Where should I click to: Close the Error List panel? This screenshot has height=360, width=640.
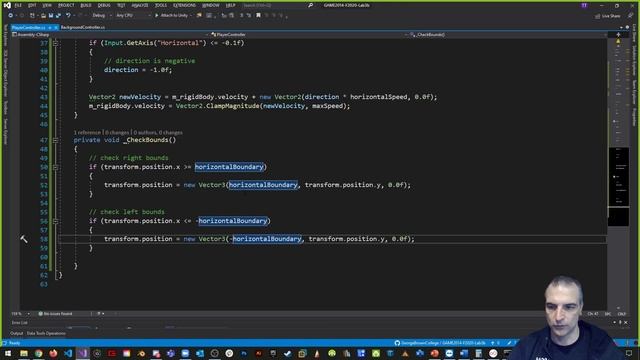[626, 322]
